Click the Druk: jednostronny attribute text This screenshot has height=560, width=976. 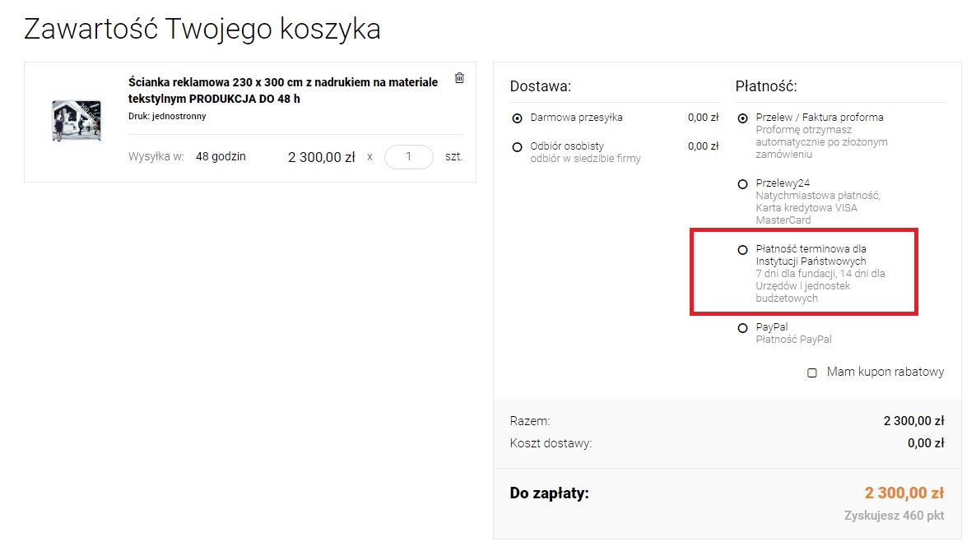tap(160, 116)
